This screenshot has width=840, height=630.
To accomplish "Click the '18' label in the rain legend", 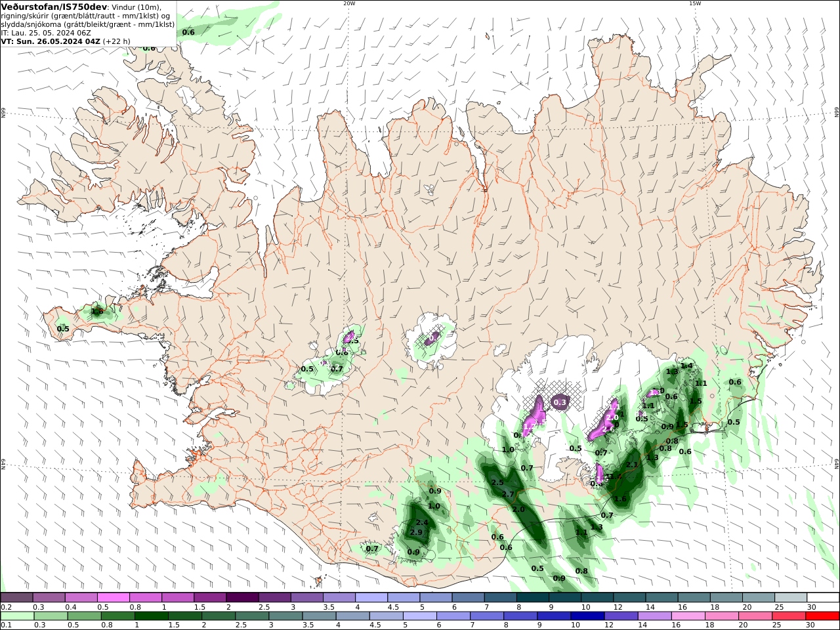I will [x=710, y=625].
